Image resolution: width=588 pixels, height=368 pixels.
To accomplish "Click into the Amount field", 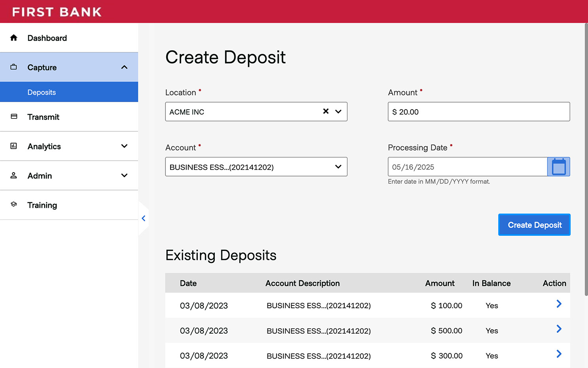I will coord(479,112).
